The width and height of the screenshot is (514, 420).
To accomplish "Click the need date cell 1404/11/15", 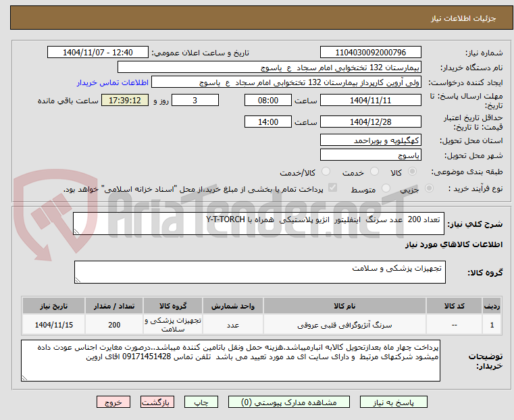I will pos(54,325).
